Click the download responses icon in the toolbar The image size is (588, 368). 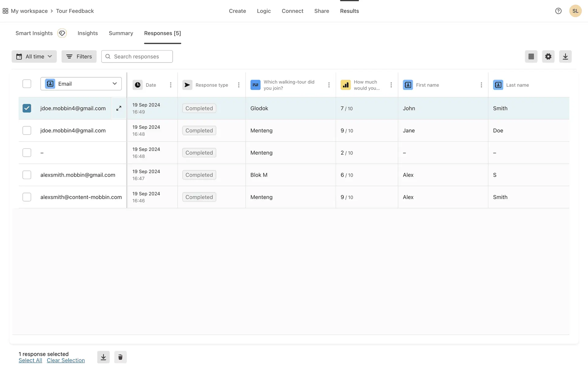pyautogui.click(x=565, y=56)
